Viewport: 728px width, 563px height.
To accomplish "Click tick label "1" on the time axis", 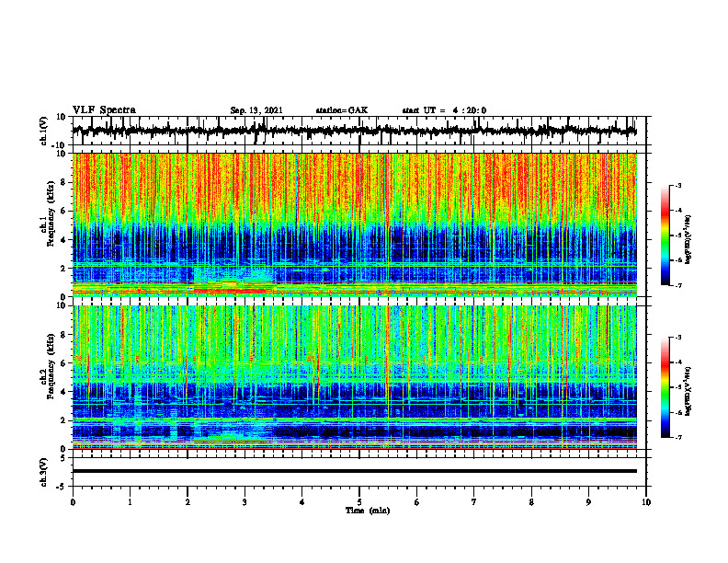I will [x=130, y=502].
